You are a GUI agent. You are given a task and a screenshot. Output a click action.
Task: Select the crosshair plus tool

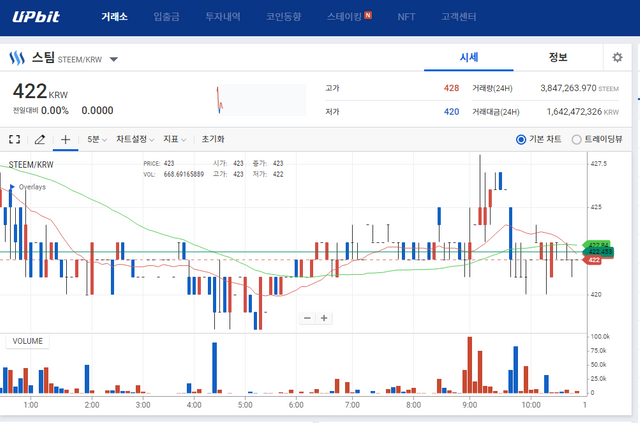pos(65,140)
